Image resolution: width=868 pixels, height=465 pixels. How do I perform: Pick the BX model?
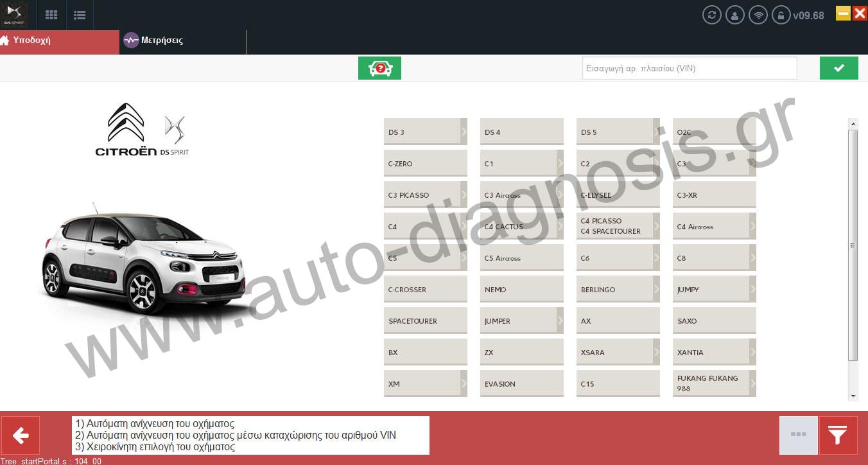coord(426,352)
